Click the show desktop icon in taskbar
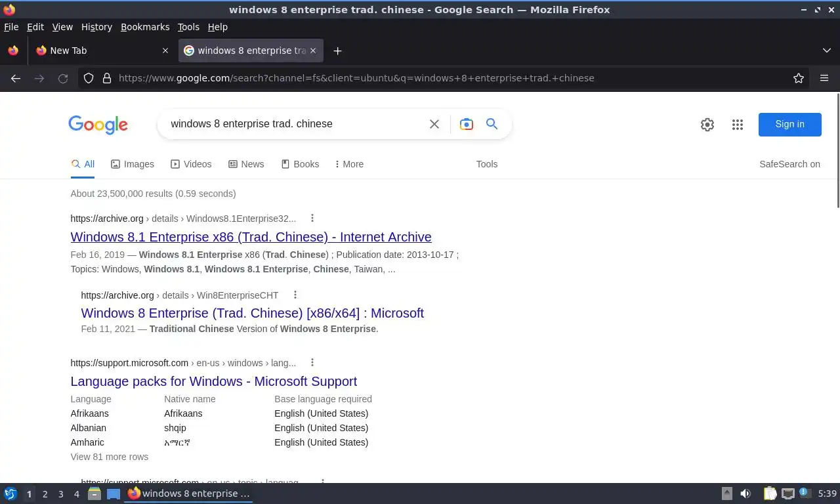This screenshot has width=840, height=504. [114, 493]
